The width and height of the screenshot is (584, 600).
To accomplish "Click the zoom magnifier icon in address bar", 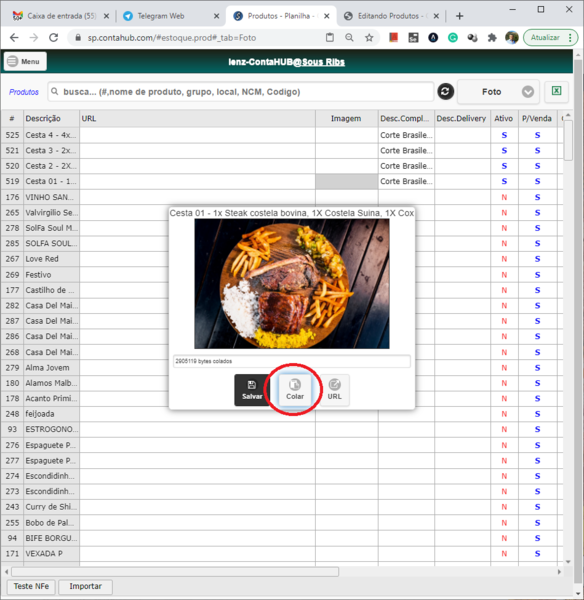I will [x=349, y=38].
